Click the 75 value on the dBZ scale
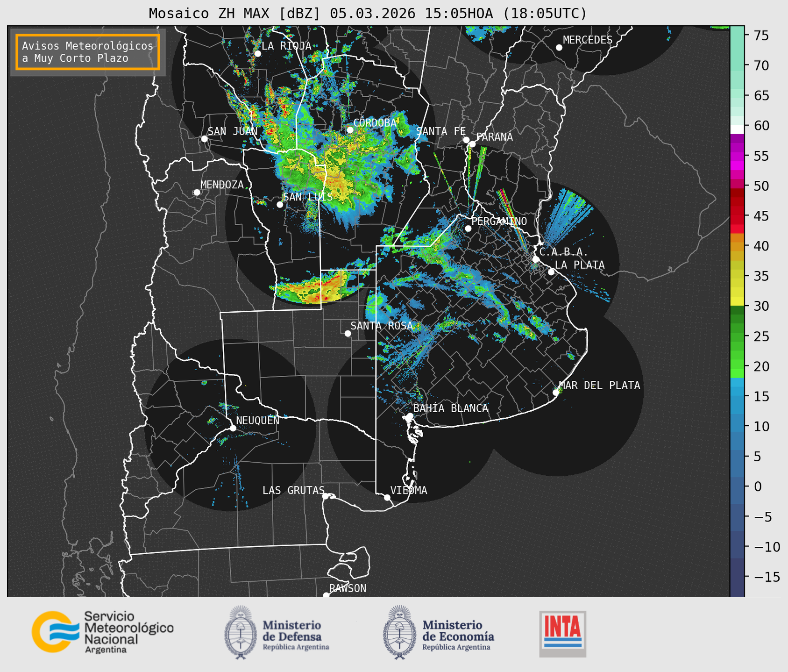 [761, 36]
